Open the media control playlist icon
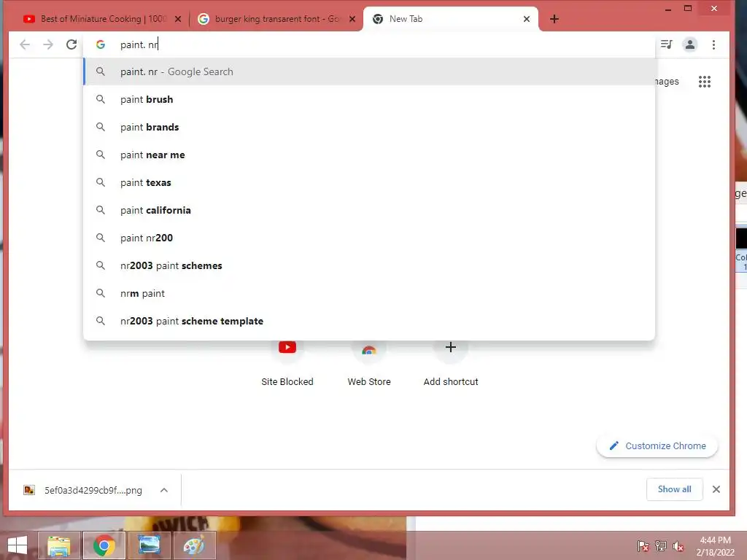This screenshot has height=560, width=747. tap(667, 44)
